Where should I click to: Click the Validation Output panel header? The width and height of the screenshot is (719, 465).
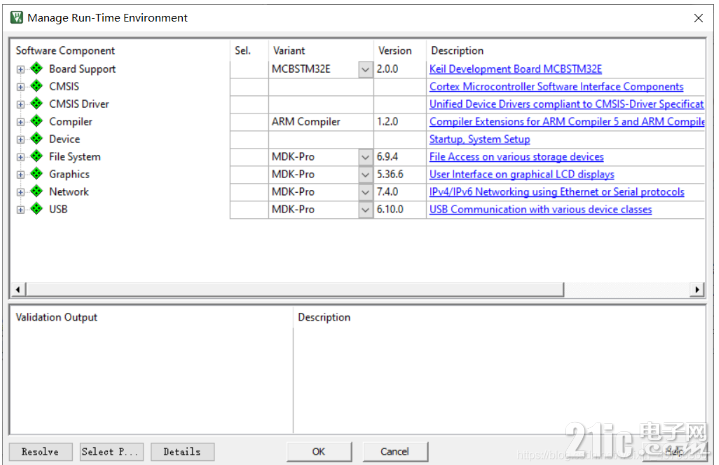[x=56, y=317]
